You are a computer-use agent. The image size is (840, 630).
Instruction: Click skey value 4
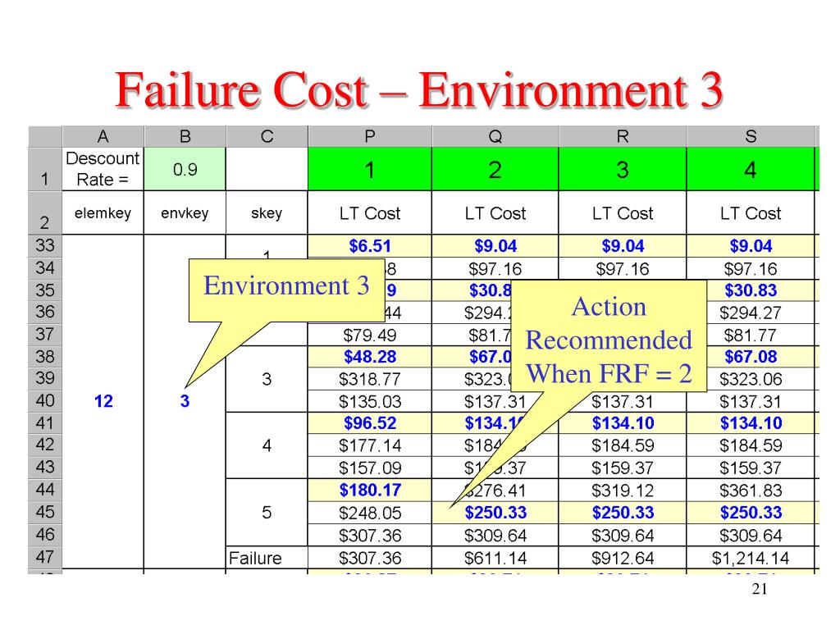coord(267,445)
